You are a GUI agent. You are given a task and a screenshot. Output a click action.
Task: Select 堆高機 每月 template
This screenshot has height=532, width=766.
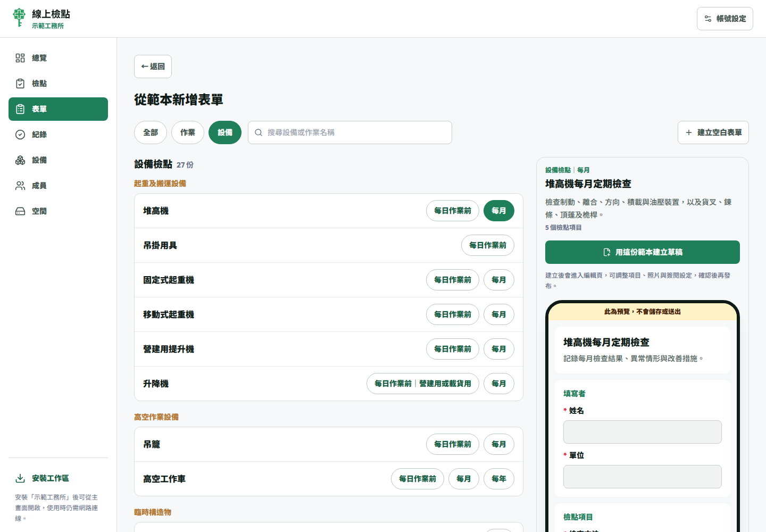(x=499, y=211)
